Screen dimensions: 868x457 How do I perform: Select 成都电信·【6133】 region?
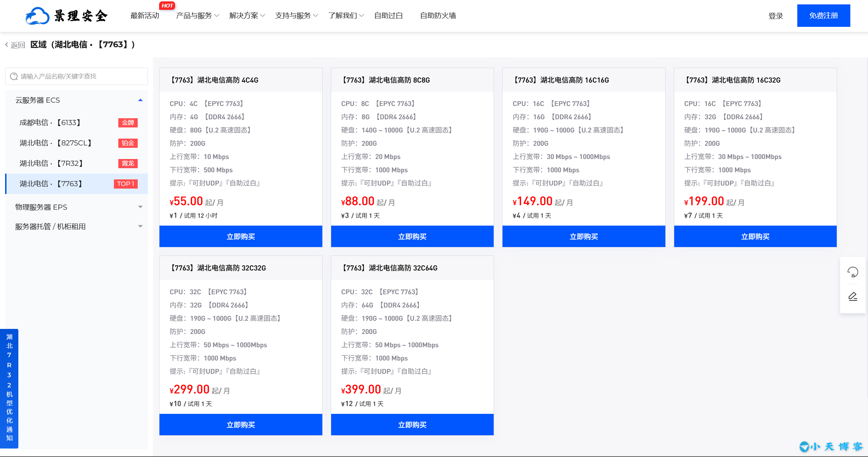[x=76, y=123]
